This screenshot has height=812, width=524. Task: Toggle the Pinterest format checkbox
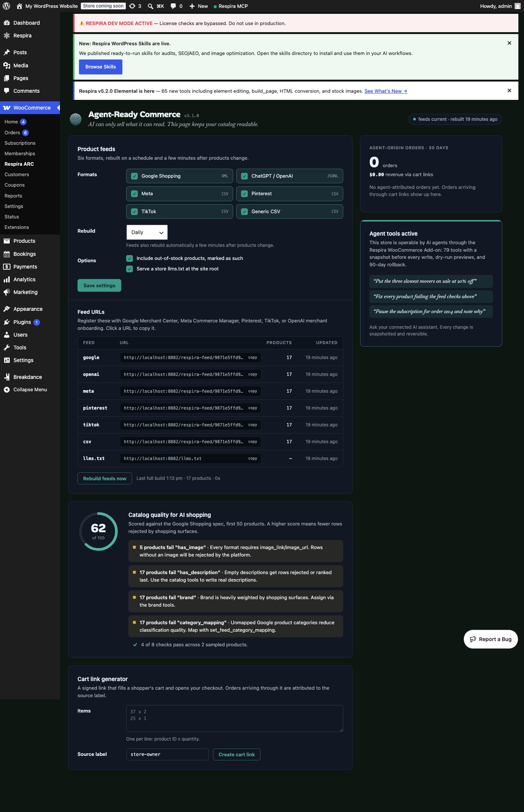click(x=244, y=194)
